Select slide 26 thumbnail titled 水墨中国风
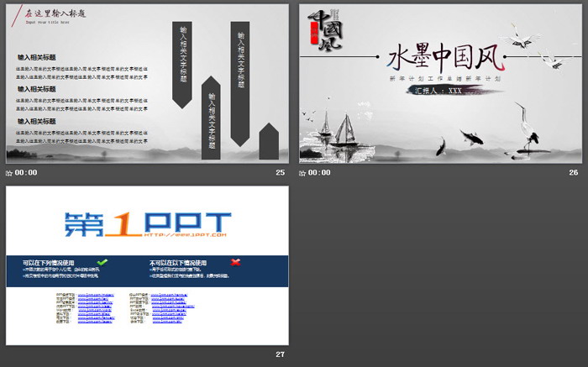 (x=441, y=84)
